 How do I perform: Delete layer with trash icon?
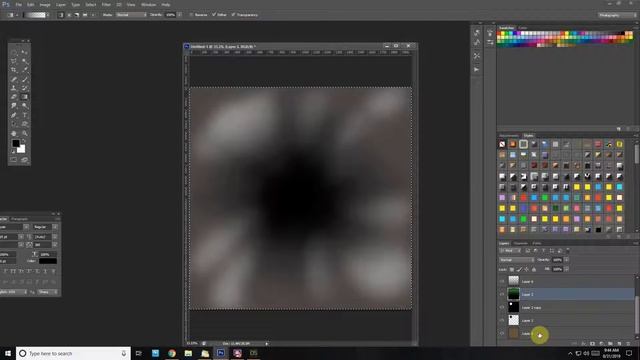point(628,344)
